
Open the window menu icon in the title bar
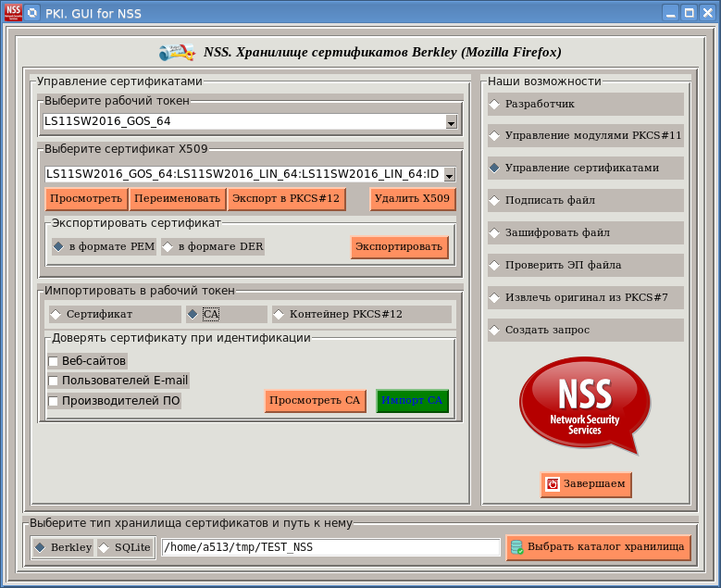[32, 13]
